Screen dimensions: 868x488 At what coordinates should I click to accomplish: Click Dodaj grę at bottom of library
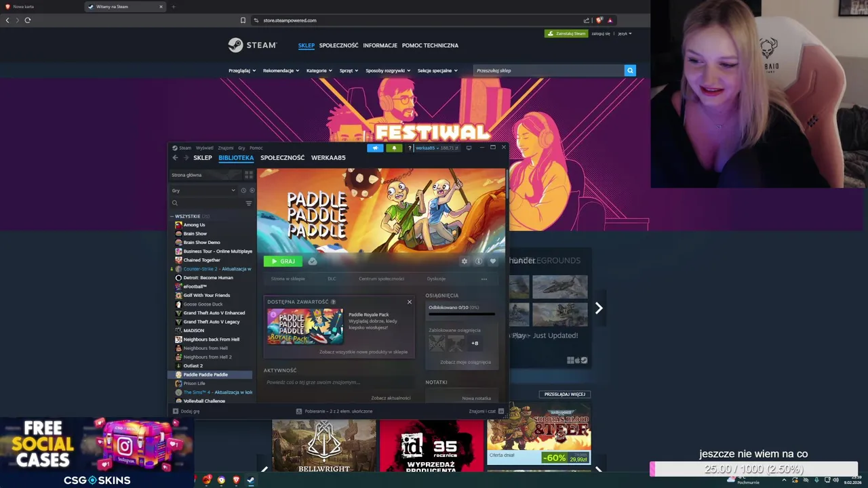[186, 411]
